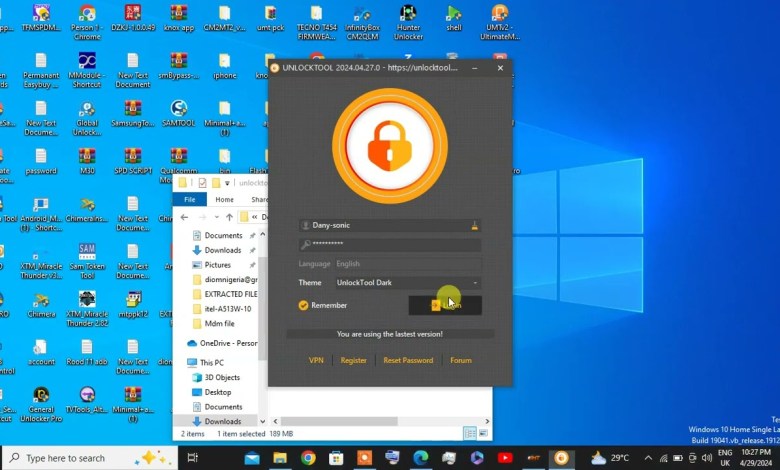Click the broom icon in the username field

tap(474, 226)
